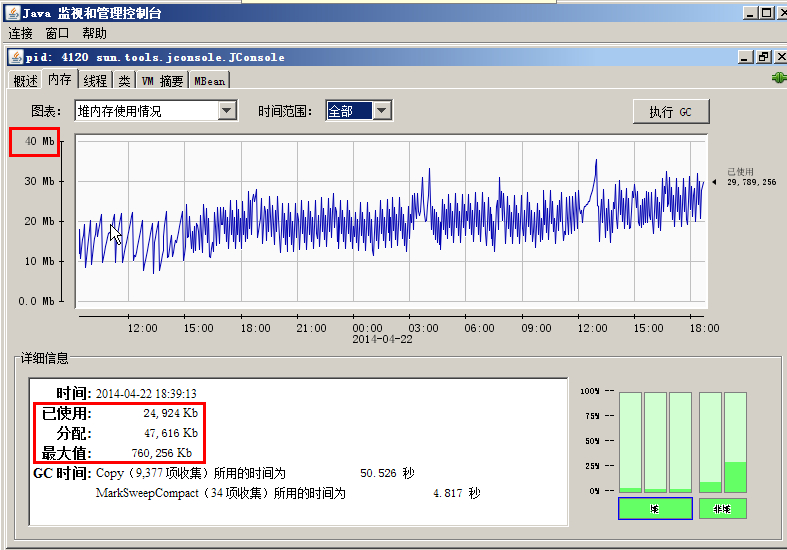Open the 连接 menu
Screen dimensions: 787x550
coord(21,34)
